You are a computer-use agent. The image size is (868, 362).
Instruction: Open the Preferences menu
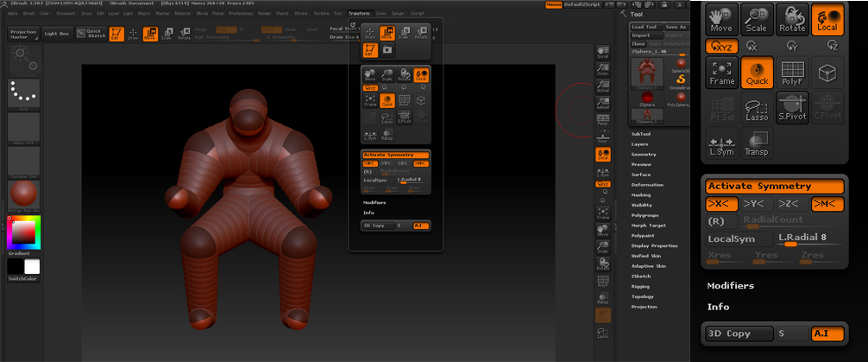point(241,14)
